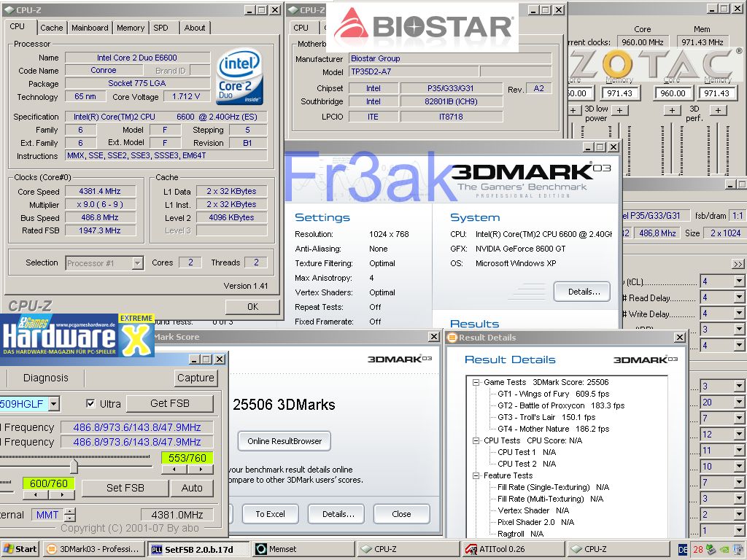Select the Cache tab in CPU-Z
The height and width of the screenshot is (560, 747).
[52, 28]
